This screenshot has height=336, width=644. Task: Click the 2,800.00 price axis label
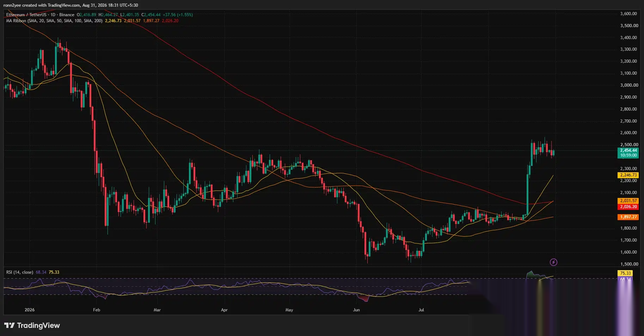tap(629, 109)
